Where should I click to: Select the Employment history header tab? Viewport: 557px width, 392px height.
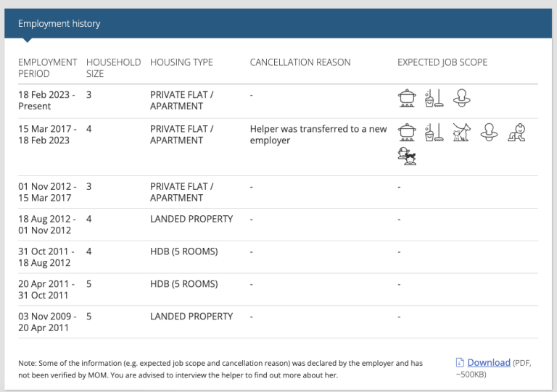click(59, 23)
